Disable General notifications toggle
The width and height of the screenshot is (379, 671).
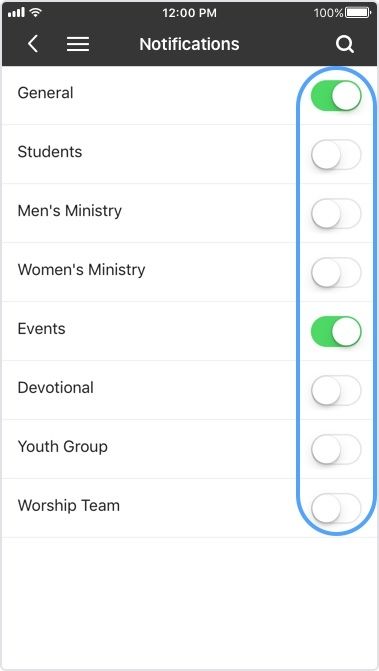(x=336, y=95)
